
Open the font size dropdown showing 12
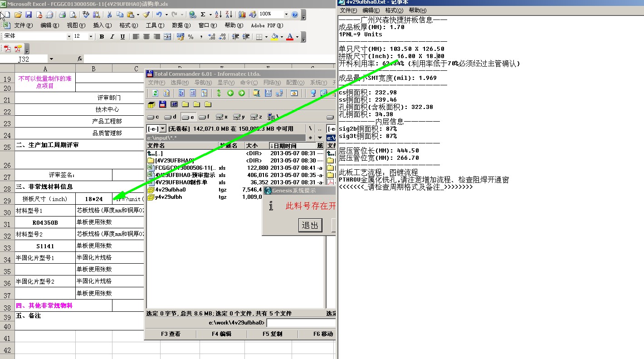[91, 37]
